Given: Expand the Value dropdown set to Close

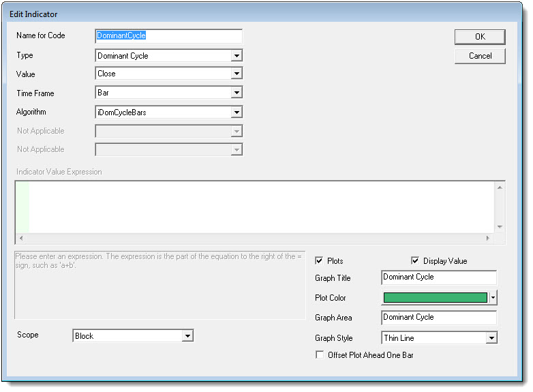Looking at the screenshot, I should tap(237, 74).
